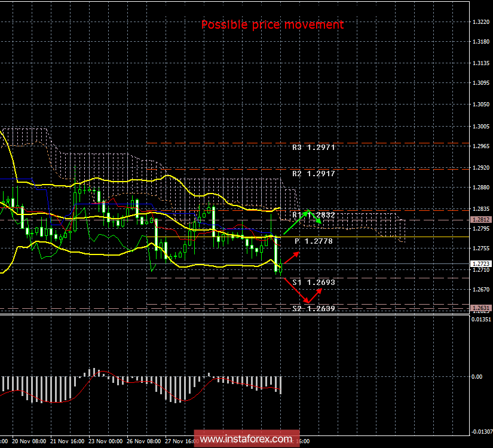The width and height of the screenshot is (493, 448).
Task: Click the 21 Nov 16:00 time label
Action: click(68, 441)
